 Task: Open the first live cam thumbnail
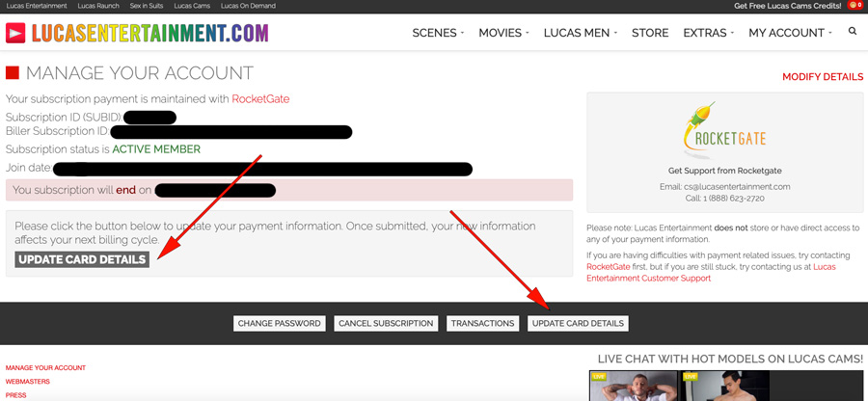pyautogui.click(x=634, y=387)
